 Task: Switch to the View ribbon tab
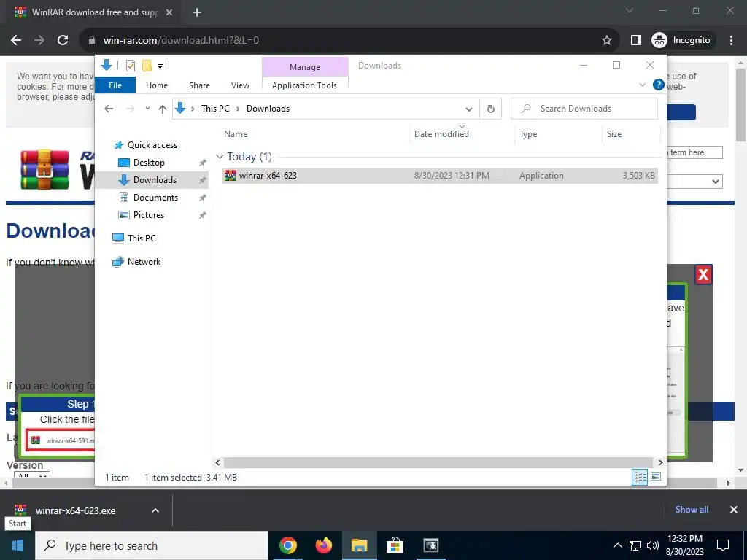240,85
